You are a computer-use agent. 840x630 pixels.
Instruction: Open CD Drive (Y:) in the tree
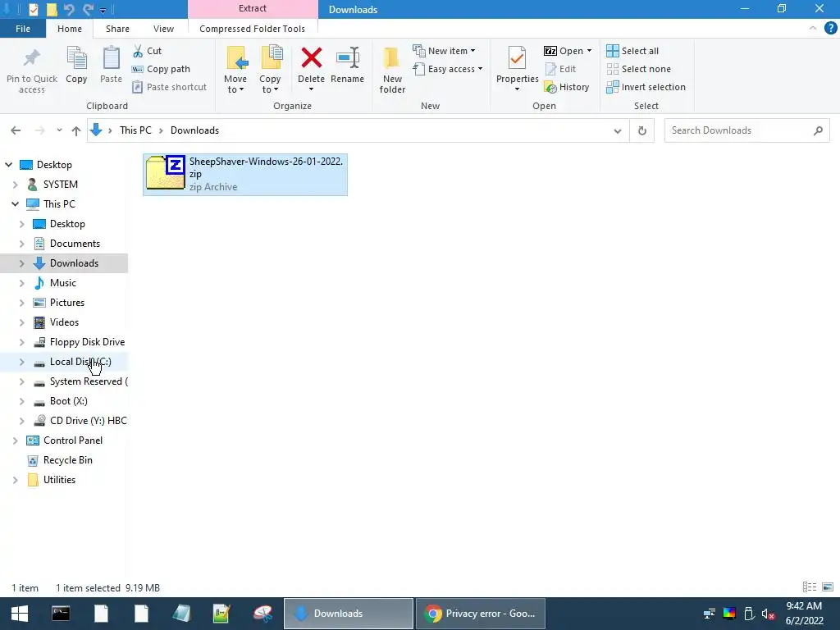[x=88, y=421]
